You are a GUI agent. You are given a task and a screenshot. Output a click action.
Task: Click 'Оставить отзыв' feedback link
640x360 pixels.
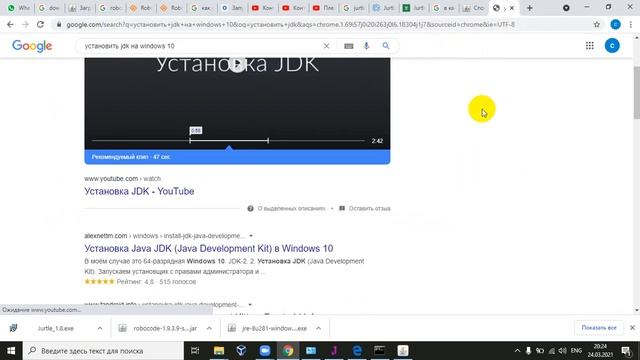[365, 208]
